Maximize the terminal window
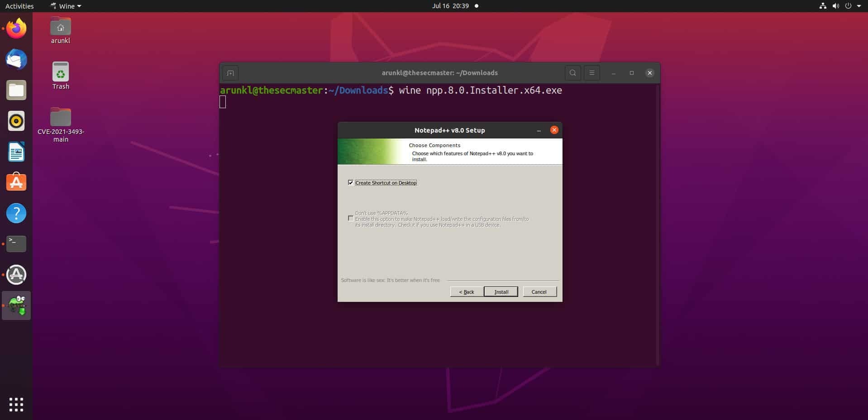 [x=632, y=73]
